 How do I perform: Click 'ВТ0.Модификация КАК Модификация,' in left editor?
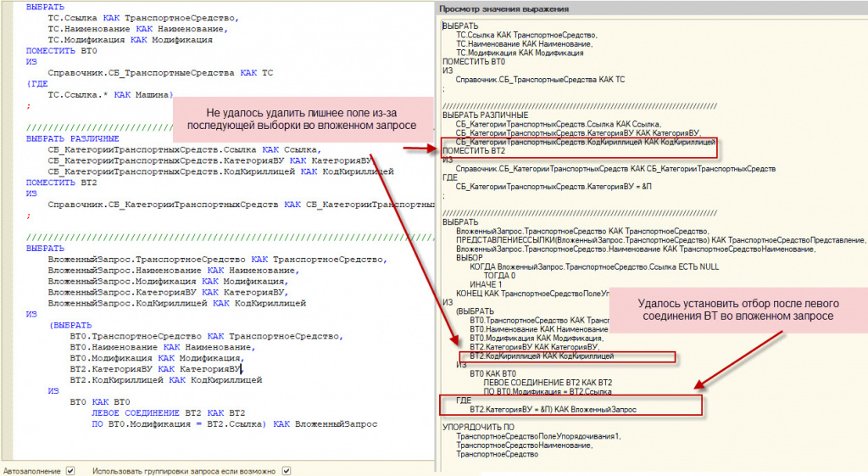point(157,358)
